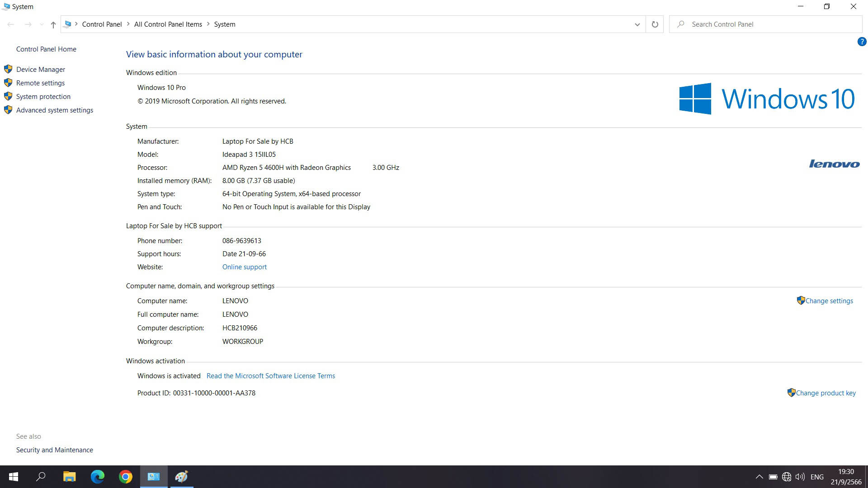Click the Online support website link
868x488 pixels.
(x=245, y=267)
